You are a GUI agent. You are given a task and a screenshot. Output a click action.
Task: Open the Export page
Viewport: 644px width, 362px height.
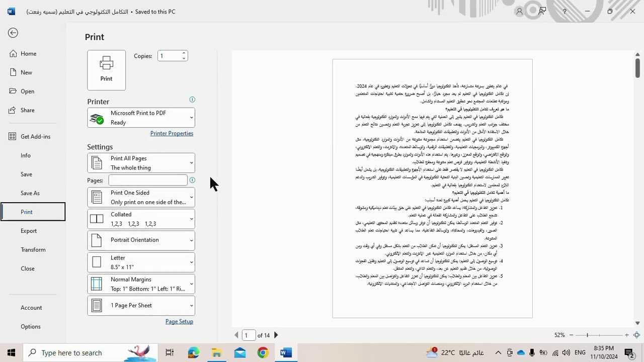point(29,231)
